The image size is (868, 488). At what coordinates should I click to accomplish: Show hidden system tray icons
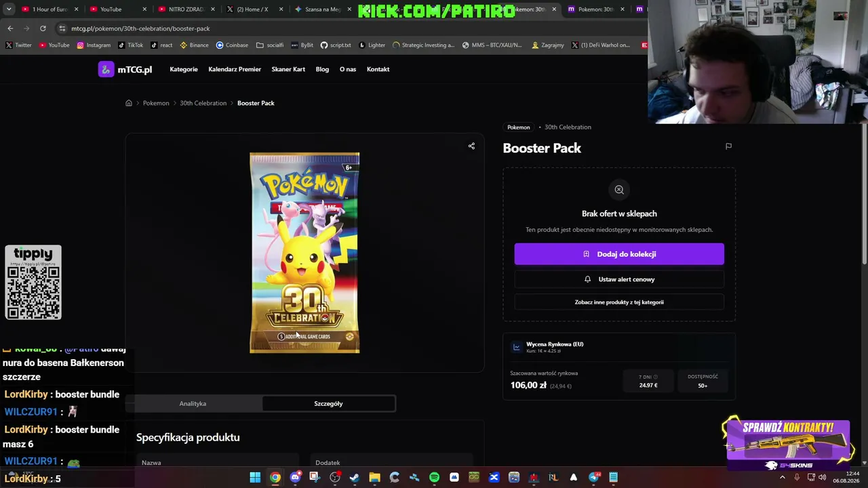click(782, 477)
